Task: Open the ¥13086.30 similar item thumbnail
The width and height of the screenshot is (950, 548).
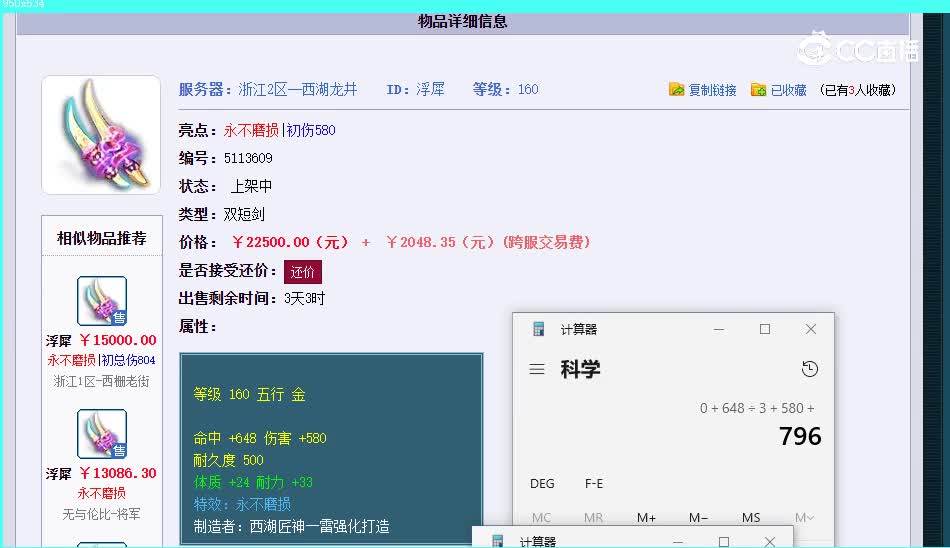Action: [102, 433]
